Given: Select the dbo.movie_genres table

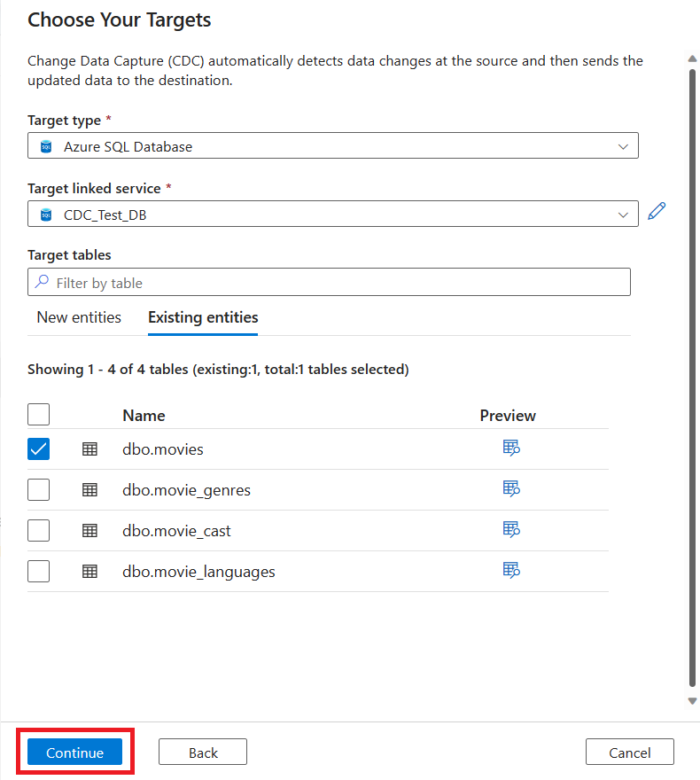Looking at the screenshot, I should [38, 489].
